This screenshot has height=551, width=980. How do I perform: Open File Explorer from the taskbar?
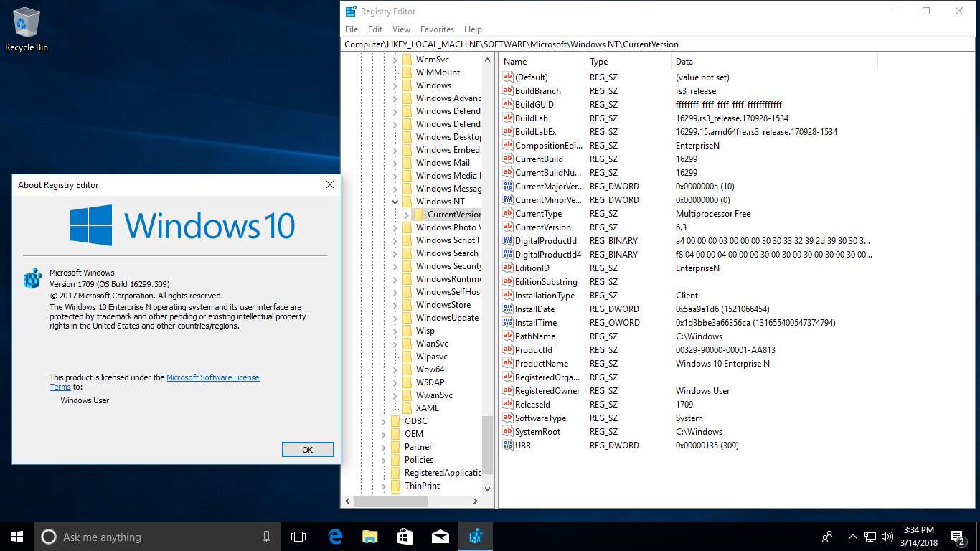[x=370, y=537]
